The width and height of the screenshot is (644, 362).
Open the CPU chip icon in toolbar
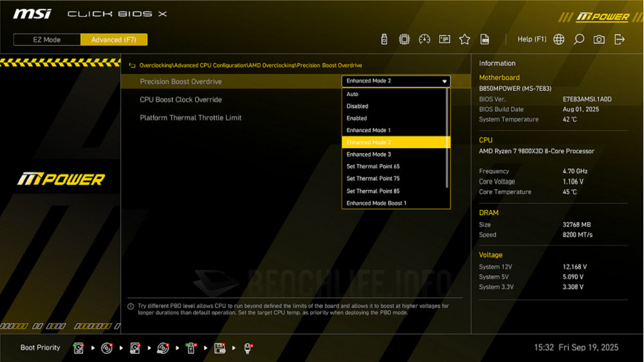(x=404, y=39)
